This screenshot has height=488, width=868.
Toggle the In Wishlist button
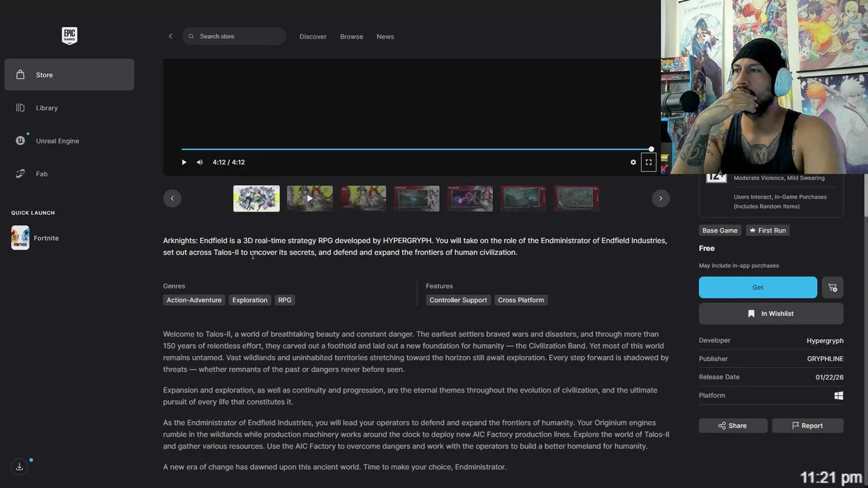point(771,314)
